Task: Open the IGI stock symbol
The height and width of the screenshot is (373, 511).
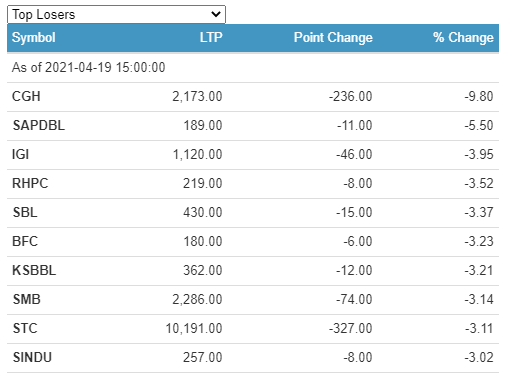Action: tap(21, 154)
